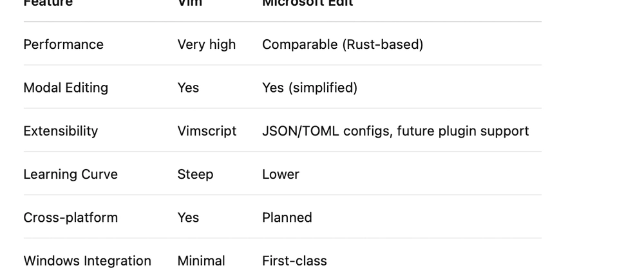Click the 'Microsoft Edit' column header
Image resolution: width=644 pixels, height=270 pixels.
(x=308, y=3)
